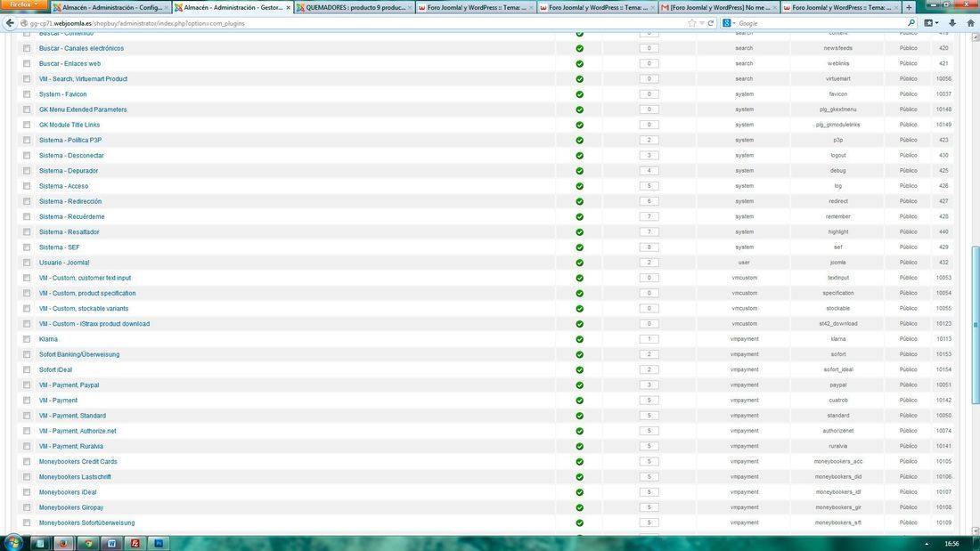Click the search magnifier icon in Google box
This screenshot has width=980, height=551.
[911, 23]
